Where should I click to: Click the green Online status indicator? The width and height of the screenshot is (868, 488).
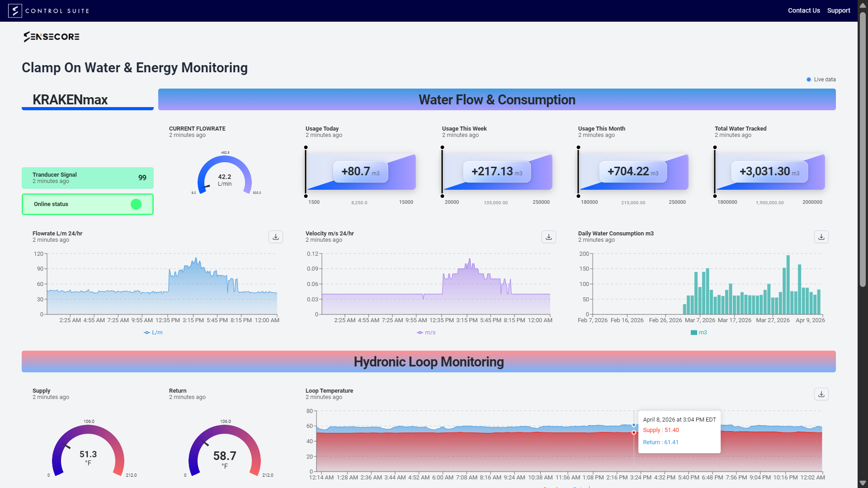pyautogui.click(x=136, y=204)
